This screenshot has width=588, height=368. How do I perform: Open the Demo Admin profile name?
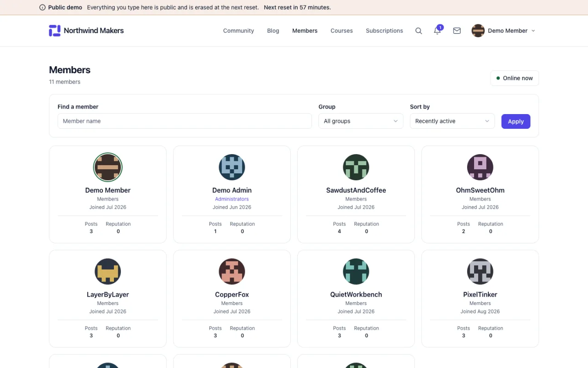(x=232, y=190)
